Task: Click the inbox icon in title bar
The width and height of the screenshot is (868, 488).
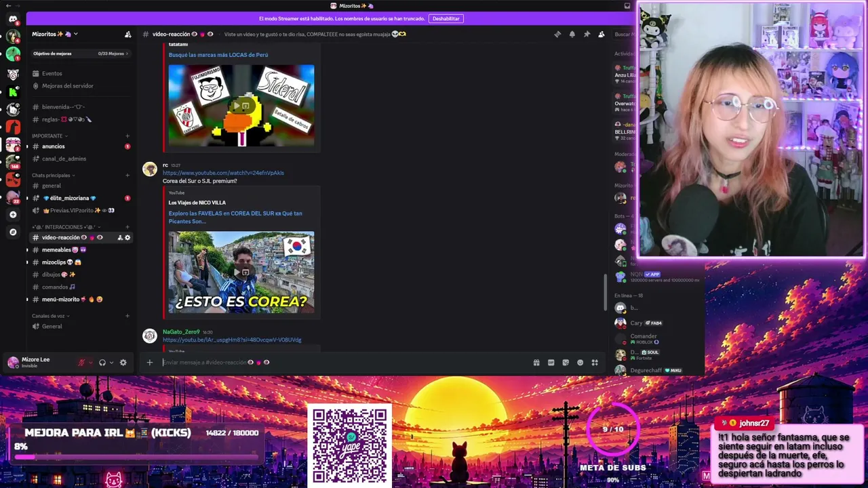Action: click(627, 6)
